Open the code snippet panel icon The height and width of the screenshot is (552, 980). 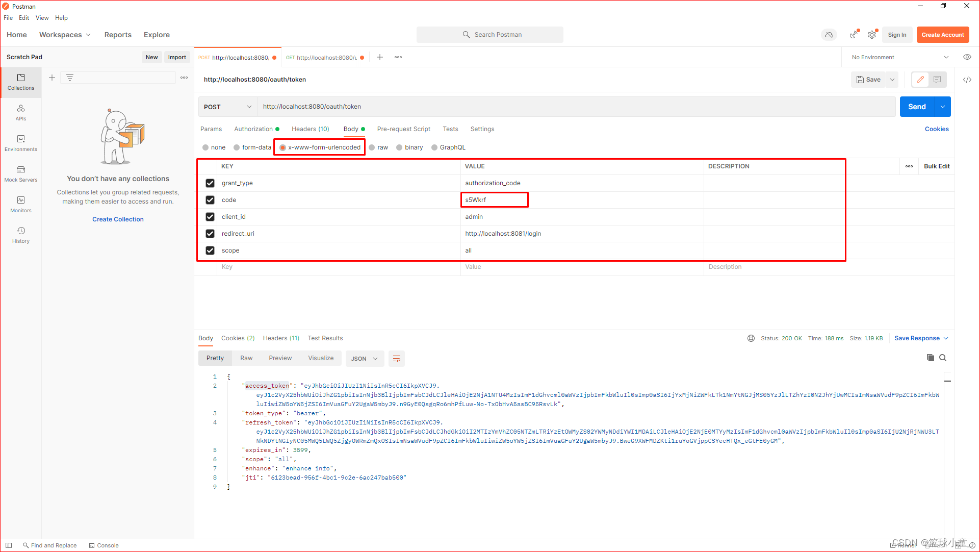[967, 80]
